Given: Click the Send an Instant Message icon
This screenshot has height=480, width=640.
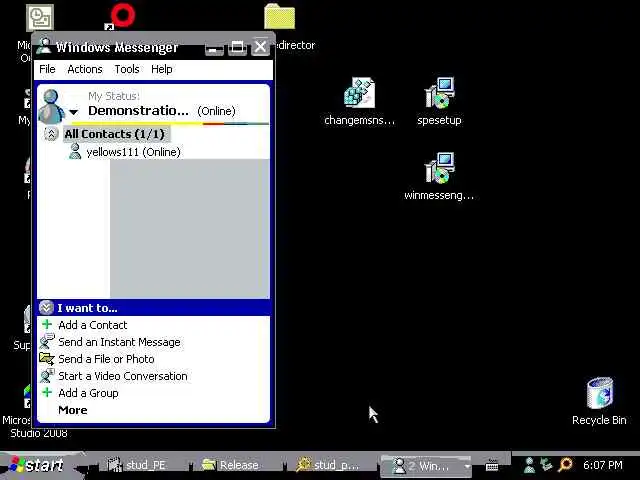Looking at the screenshot, I should tap(47, 340).
